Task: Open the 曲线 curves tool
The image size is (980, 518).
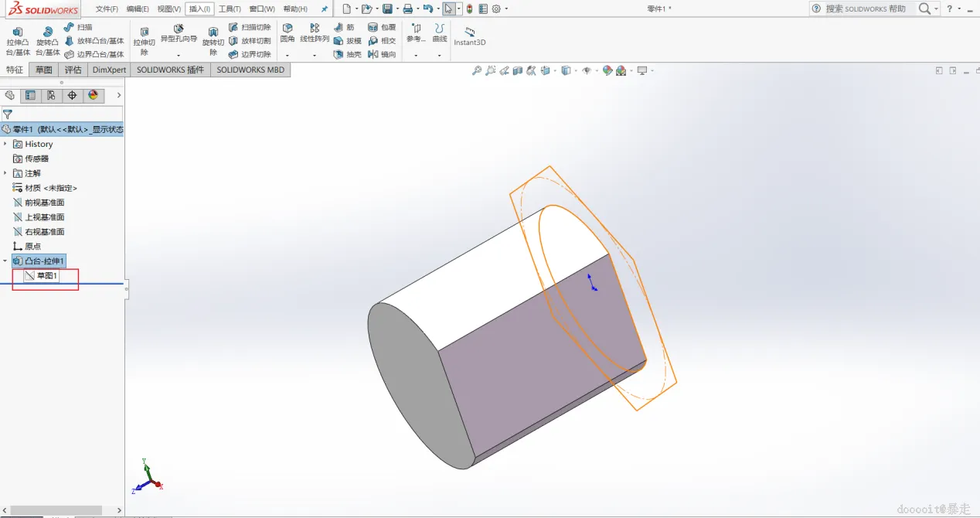Action: pyautogui.click(x=440, y=33)
